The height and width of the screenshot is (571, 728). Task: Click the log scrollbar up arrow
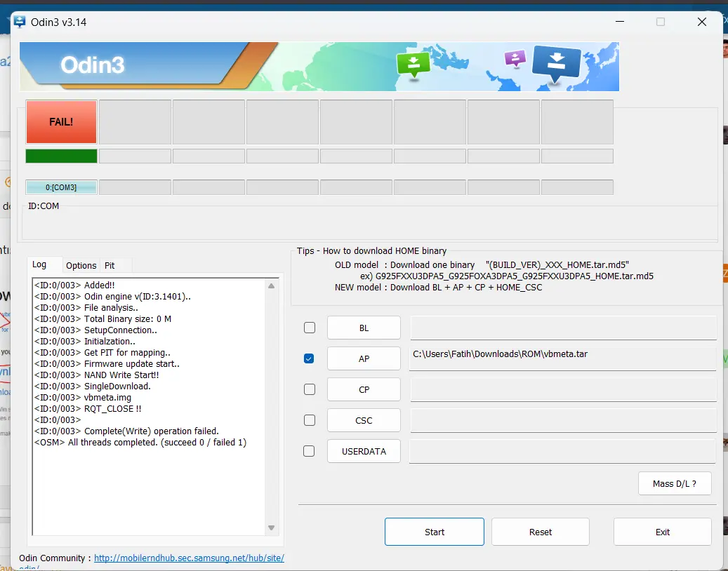coord(272,286)
